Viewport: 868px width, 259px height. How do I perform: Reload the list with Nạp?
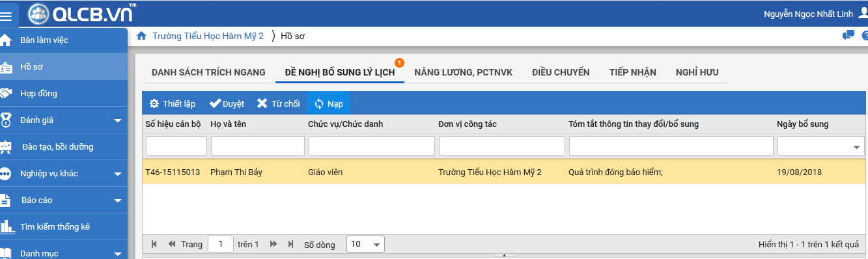tap(329, 103)
